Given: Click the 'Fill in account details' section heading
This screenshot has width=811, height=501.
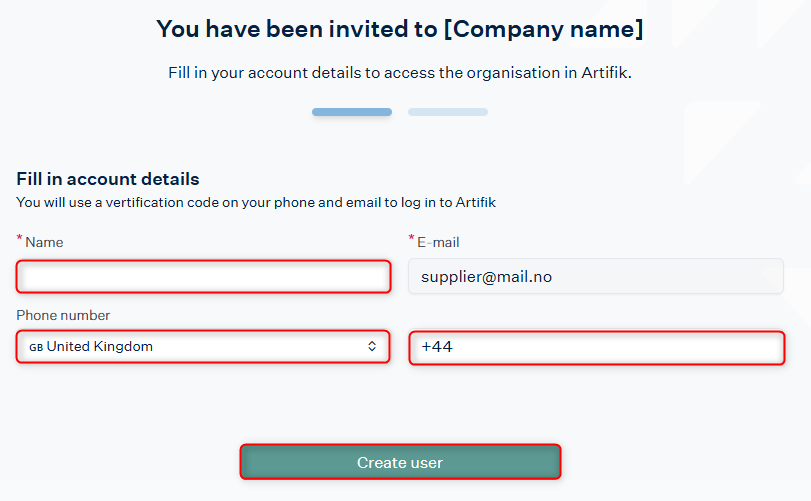Looking at the screenshot, I should tap(108, 179).
